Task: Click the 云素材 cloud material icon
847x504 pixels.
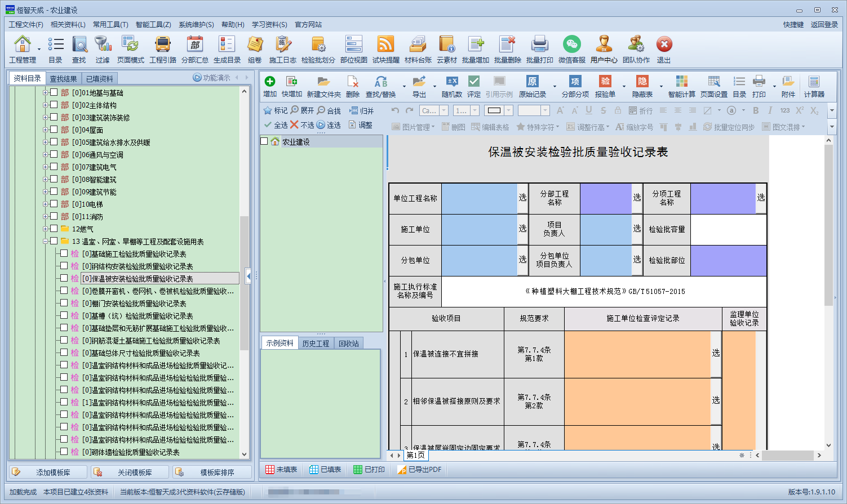Action: point(446,50)
